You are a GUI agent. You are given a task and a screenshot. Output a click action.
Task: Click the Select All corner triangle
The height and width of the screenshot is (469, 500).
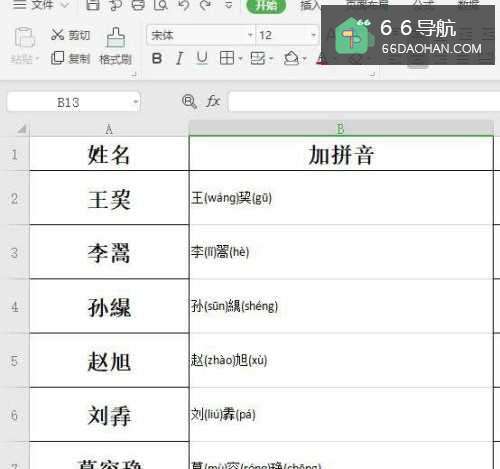22,129
